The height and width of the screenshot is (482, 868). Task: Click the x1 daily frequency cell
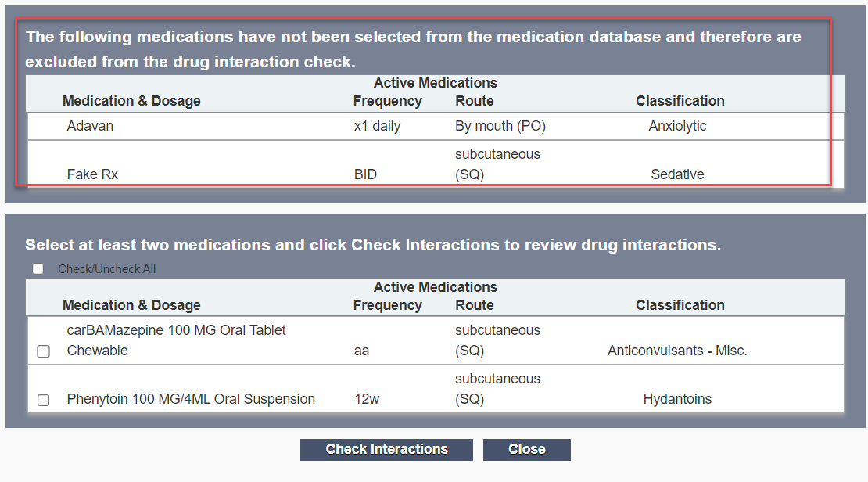click(x=377, y=126)
